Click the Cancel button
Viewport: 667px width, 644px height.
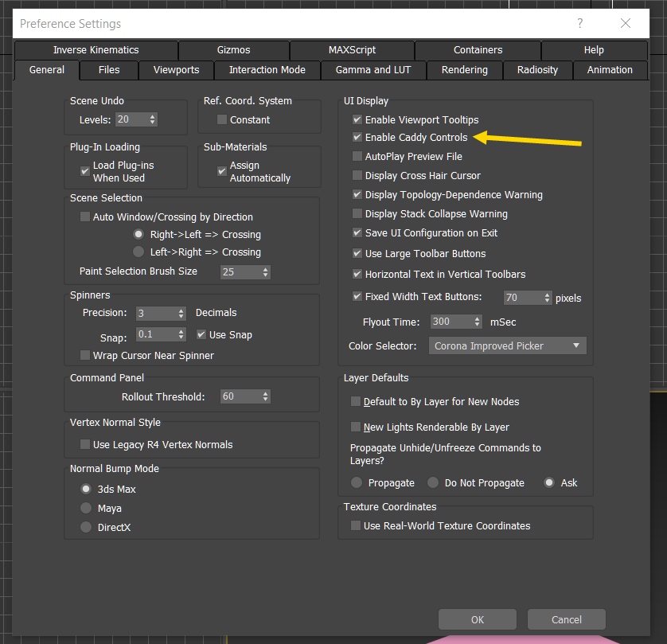(x=566, y=619)
